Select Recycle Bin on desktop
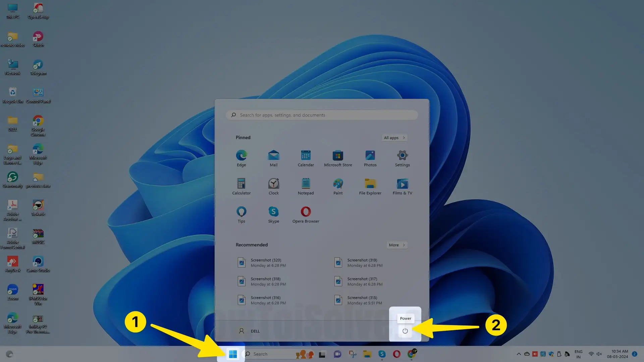This screenshot has height=362, width=644. tap(13, 96)
